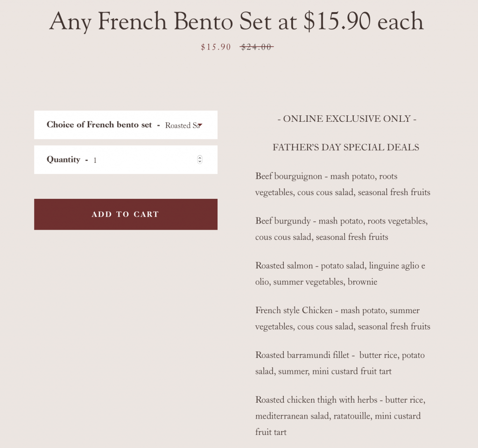The image size is (478, 448).
Task: Click the Roasted salmon menu description
Action: pos(340,273)
